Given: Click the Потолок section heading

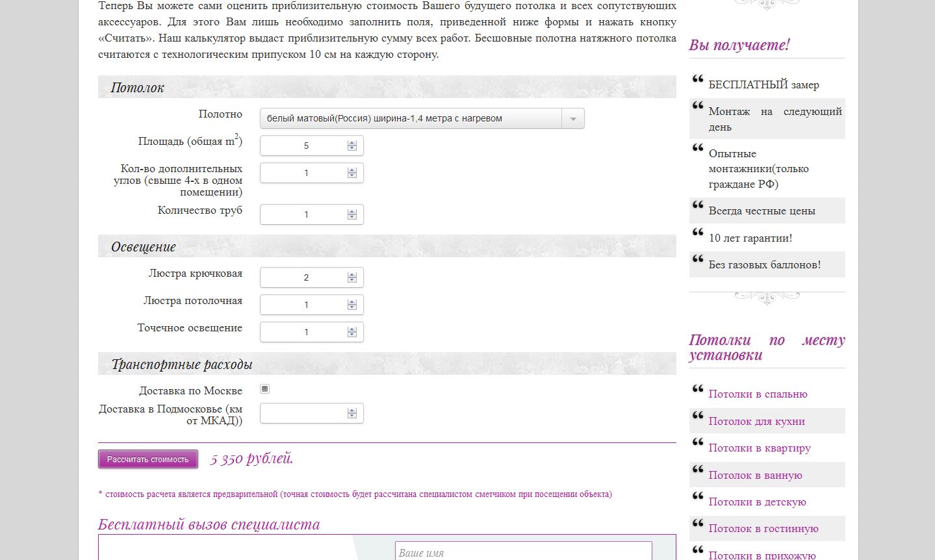Looking at the screenshot, I should tap(137, 88).
